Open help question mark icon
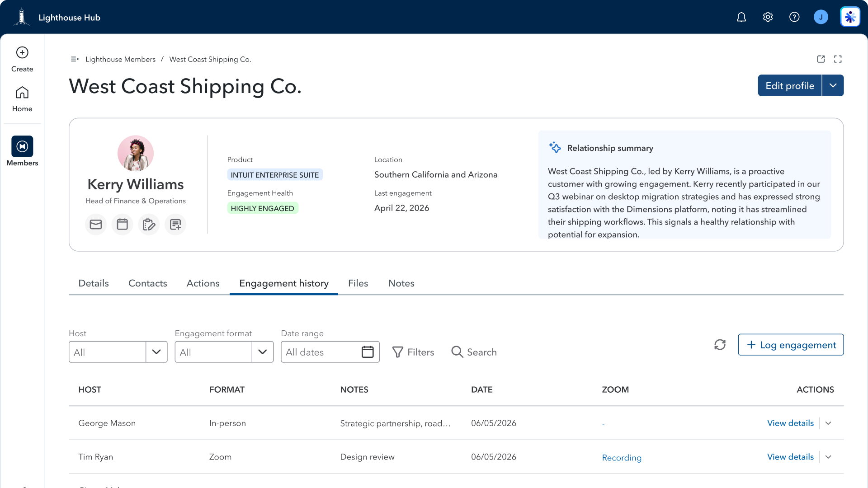This screenshot has width=868, height=488. 794,17
